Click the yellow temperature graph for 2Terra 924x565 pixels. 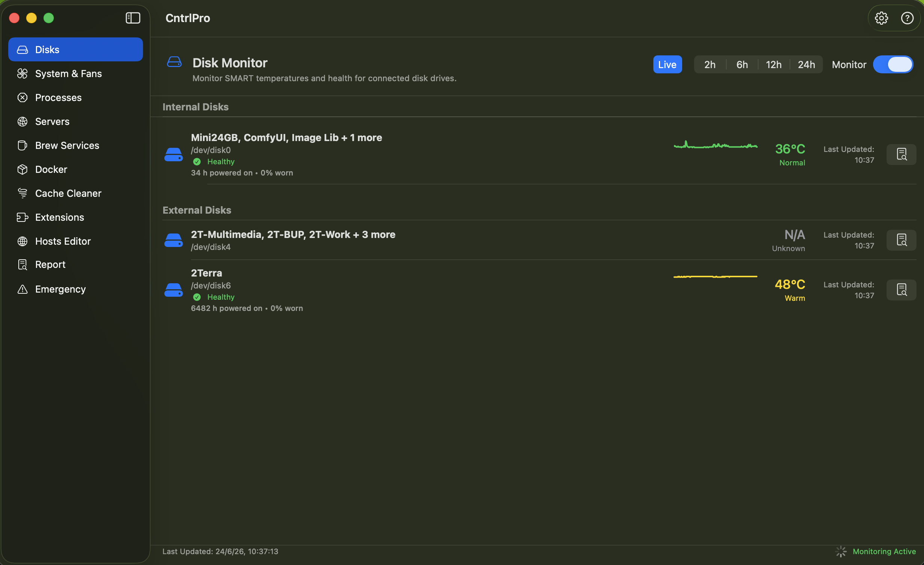pyautogui.click(x=715, y=277)
